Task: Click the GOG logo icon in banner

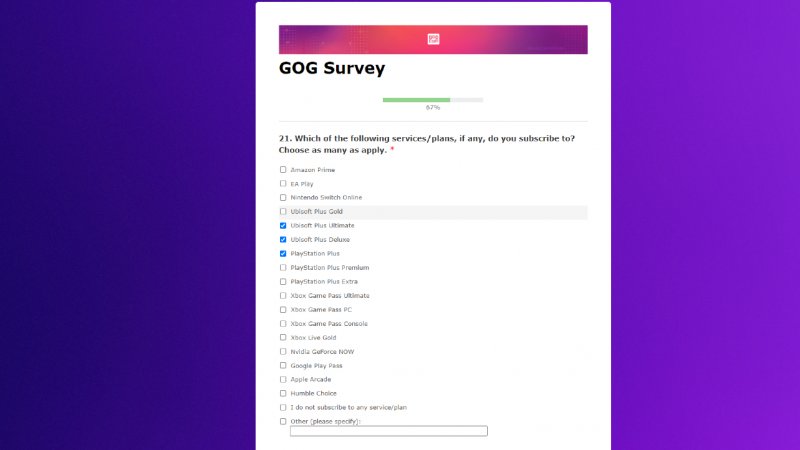Action: (433, 39)
